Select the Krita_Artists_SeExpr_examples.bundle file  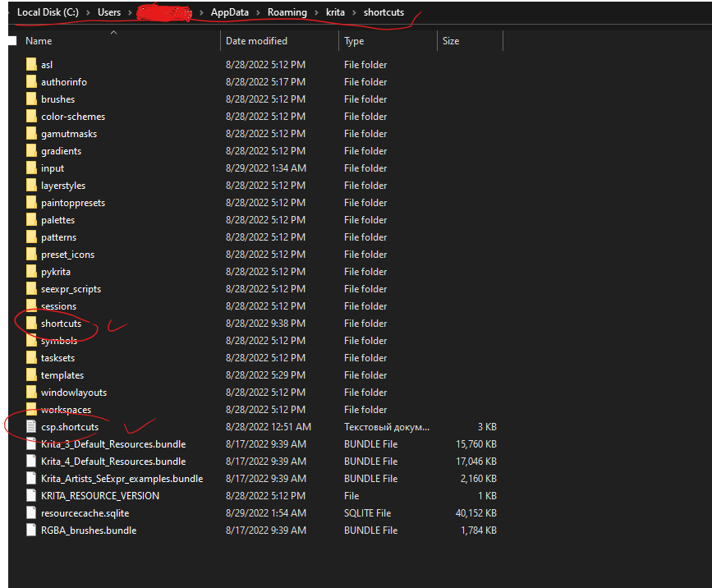(122, 479)
